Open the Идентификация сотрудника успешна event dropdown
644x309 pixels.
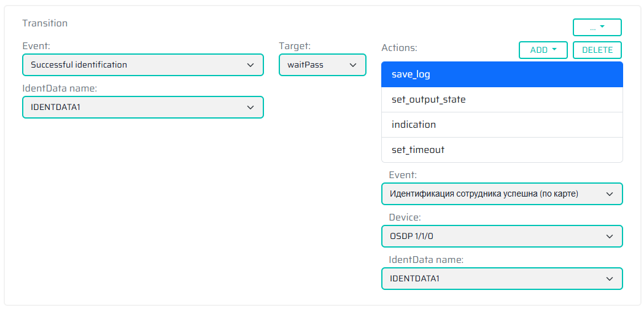[502, 194]
